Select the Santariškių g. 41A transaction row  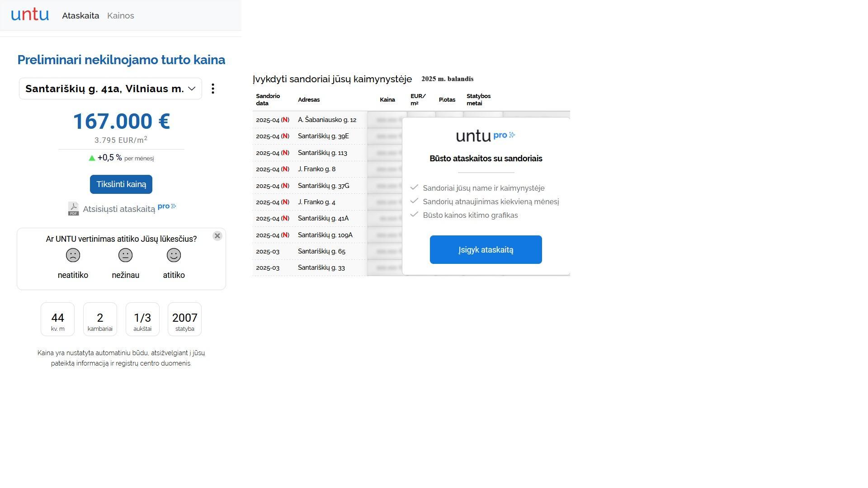click(x=327, y=218)
